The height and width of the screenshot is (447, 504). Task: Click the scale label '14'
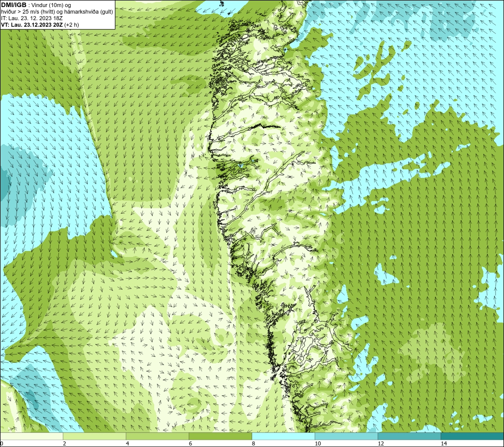[444, 443]
